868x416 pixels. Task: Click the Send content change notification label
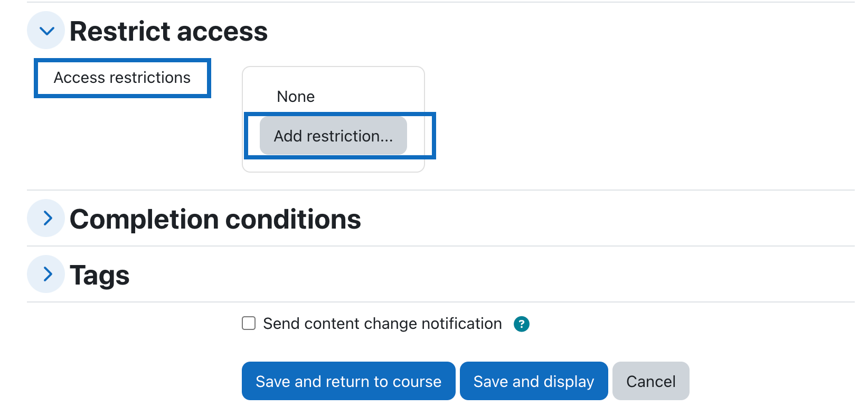[382, 323]
